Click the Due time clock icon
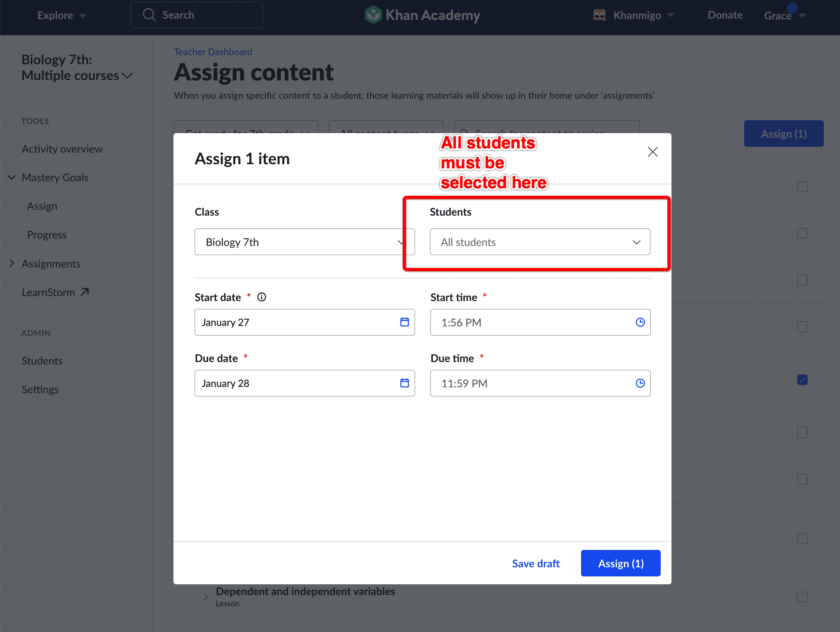 [x=640, y=383]
